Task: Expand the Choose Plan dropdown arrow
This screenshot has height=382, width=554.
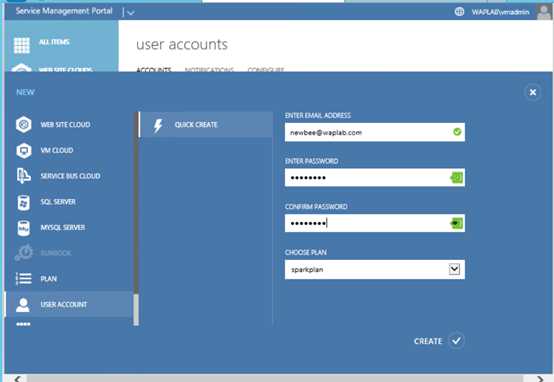Action: coord(454,269)
